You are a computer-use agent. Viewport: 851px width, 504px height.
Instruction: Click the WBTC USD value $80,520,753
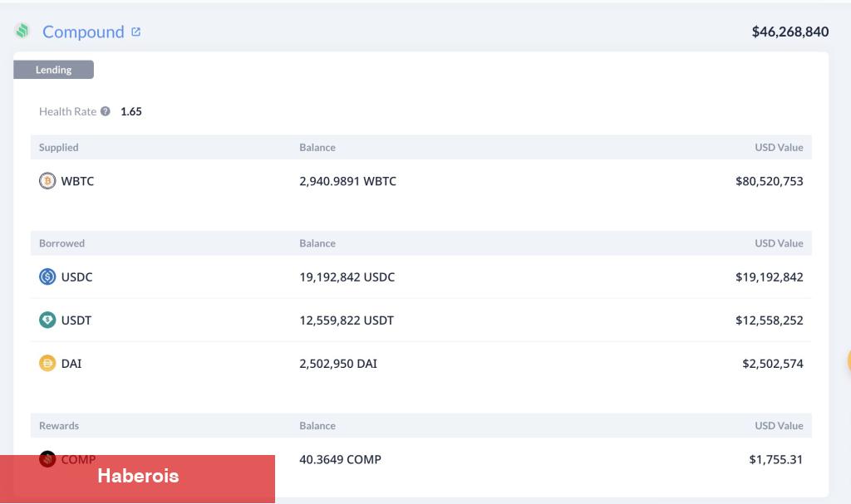[x=769, y=181]
